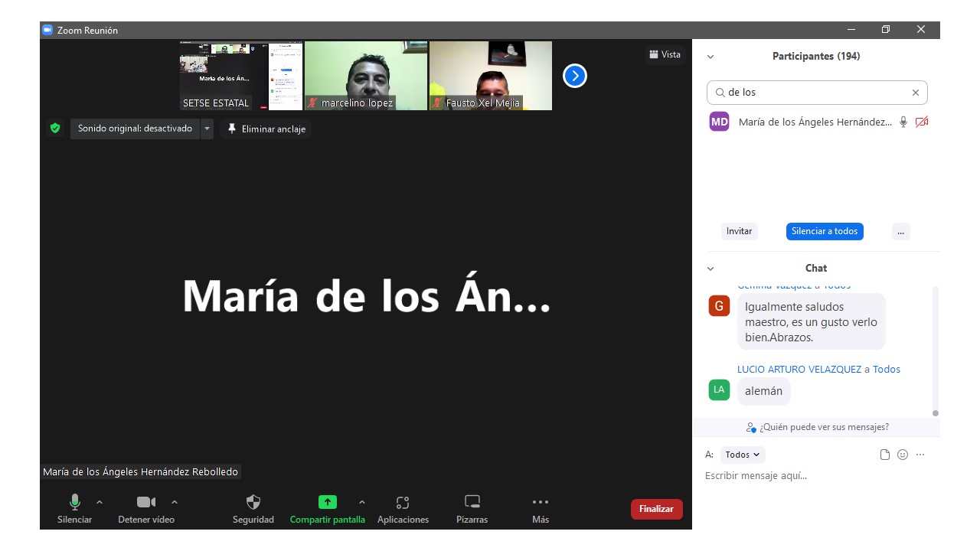Expand the Sonido original dropdown arrow
980x551 pixels.
pos(207,129)
